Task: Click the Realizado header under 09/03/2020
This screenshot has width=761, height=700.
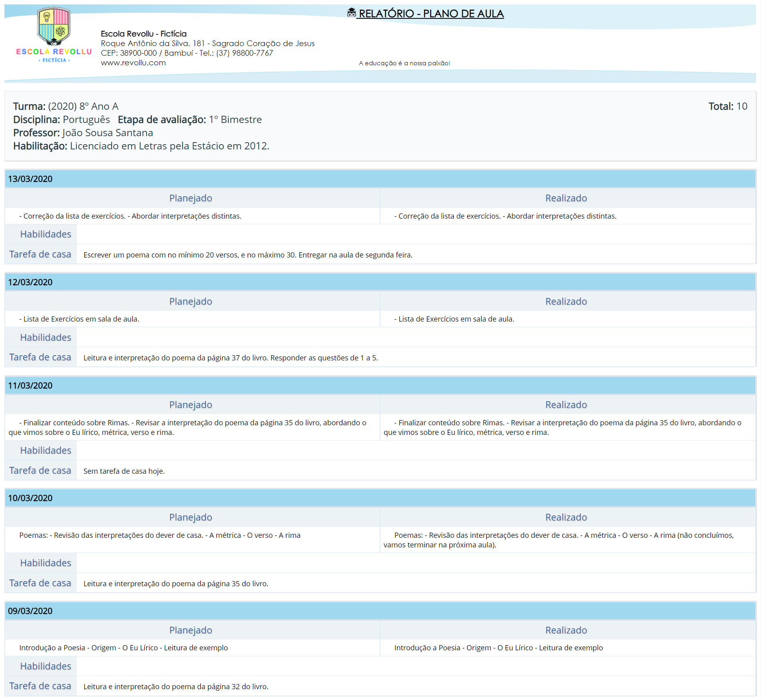Action: click(x=566, y=630)
